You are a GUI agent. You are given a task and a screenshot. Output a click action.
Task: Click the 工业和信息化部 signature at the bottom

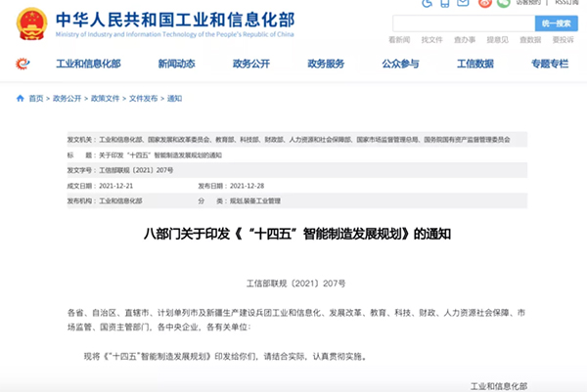coord(499,386)
